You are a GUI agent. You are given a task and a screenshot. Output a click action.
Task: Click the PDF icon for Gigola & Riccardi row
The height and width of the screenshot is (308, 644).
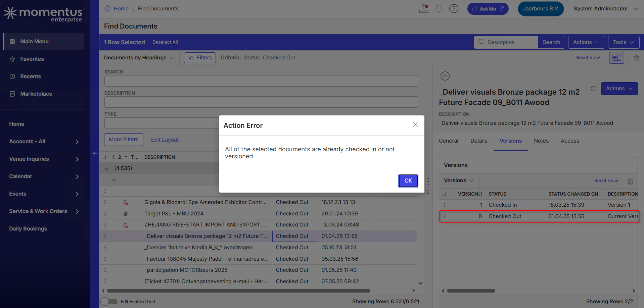[x=126, y=202]
